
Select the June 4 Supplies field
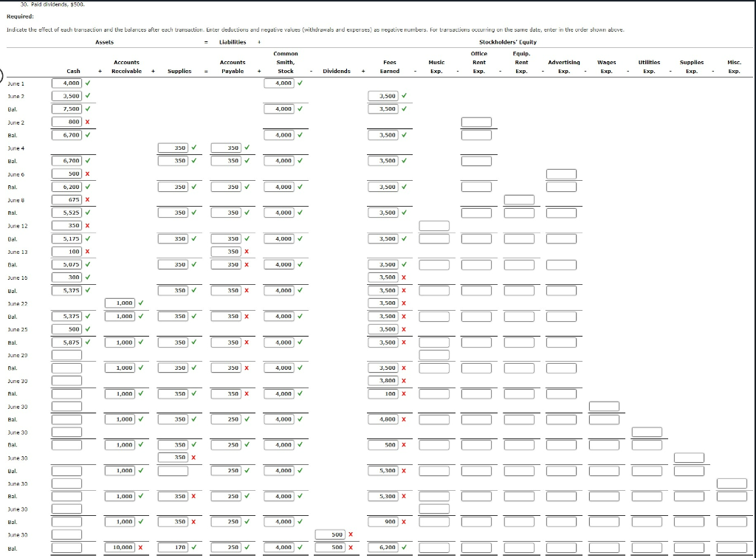[173, 148]
